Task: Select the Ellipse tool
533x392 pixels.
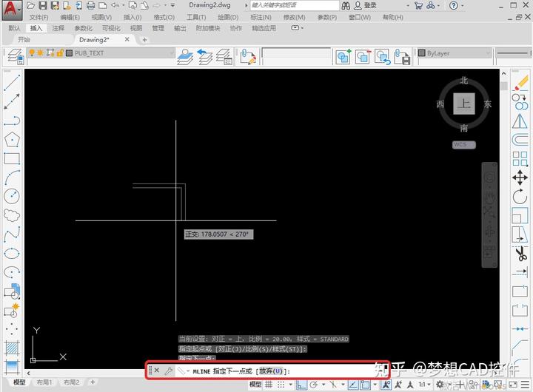Action: point(12,253)
